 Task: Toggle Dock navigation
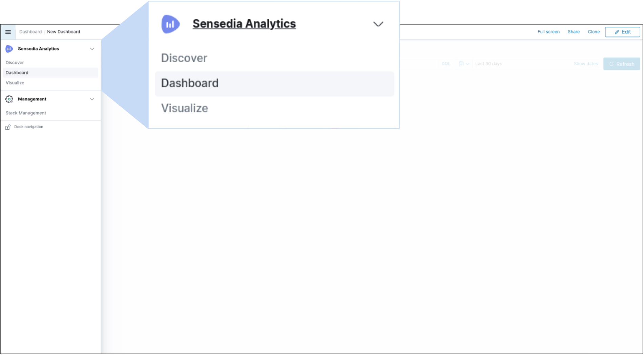pyautogui.click(x=28, y=127)
